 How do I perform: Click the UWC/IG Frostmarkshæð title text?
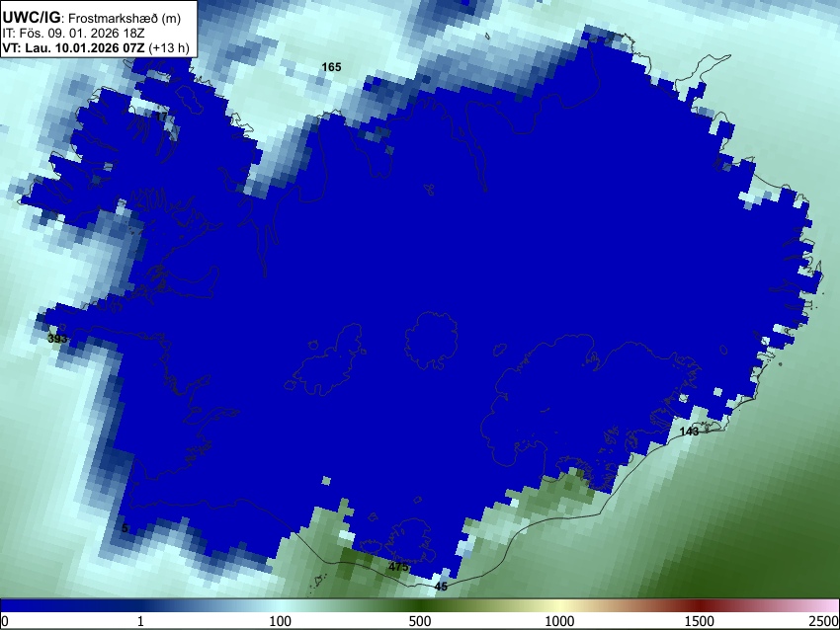92,18
